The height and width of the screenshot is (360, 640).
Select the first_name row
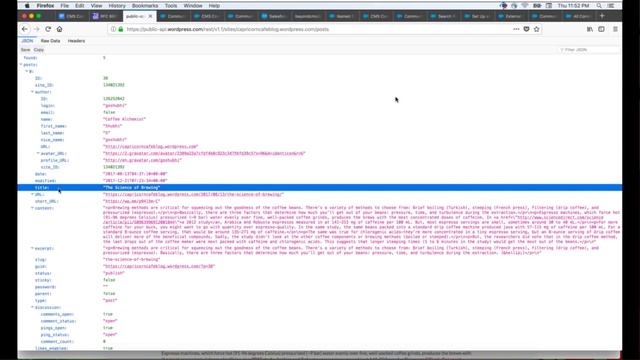coord(320,126)
